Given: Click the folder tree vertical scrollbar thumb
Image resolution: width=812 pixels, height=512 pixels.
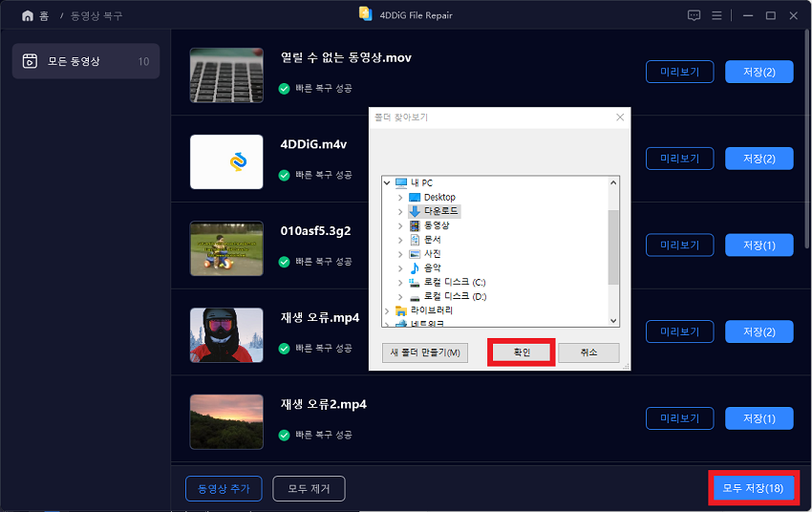Looking at the screenshot, I should pos(613,247).
